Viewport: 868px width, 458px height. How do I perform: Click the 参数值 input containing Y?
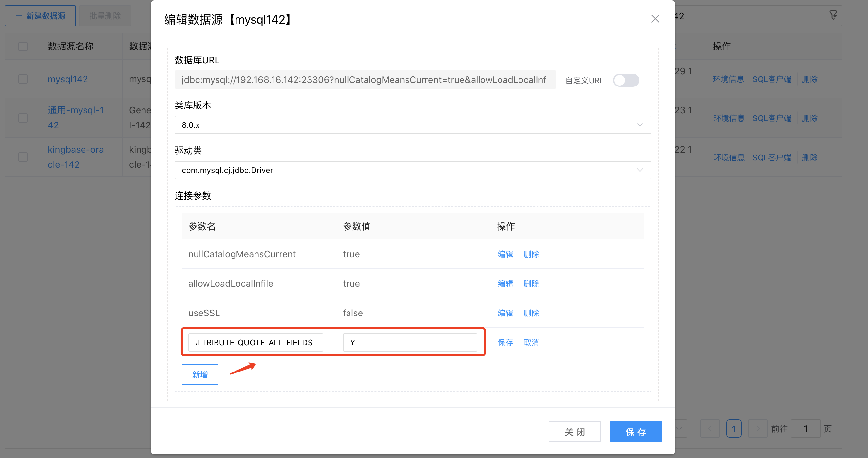(x=409, y=342)
